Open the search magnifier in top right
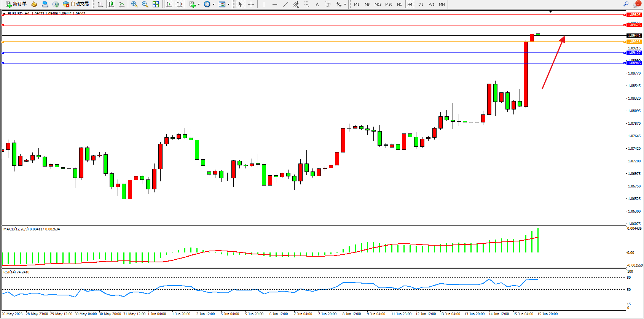The width and height of the screenshot is (644, 319). pyautogui.click(x=626, y=4)
